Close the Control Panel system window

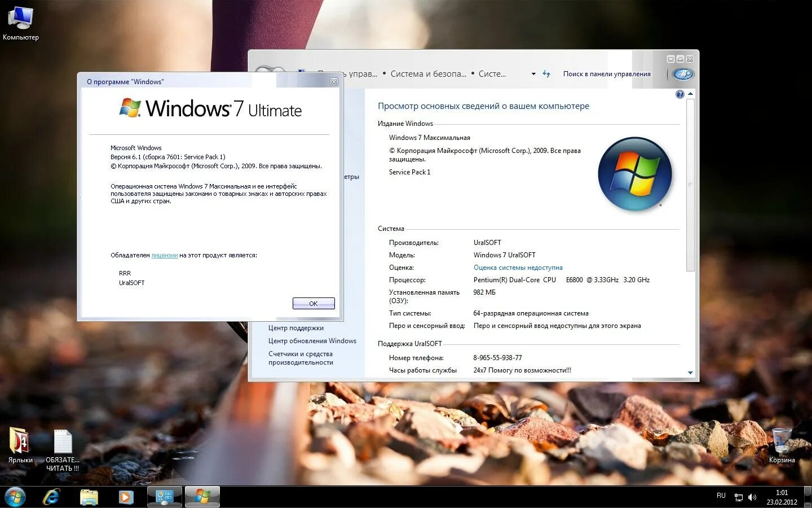pos(690,59)
